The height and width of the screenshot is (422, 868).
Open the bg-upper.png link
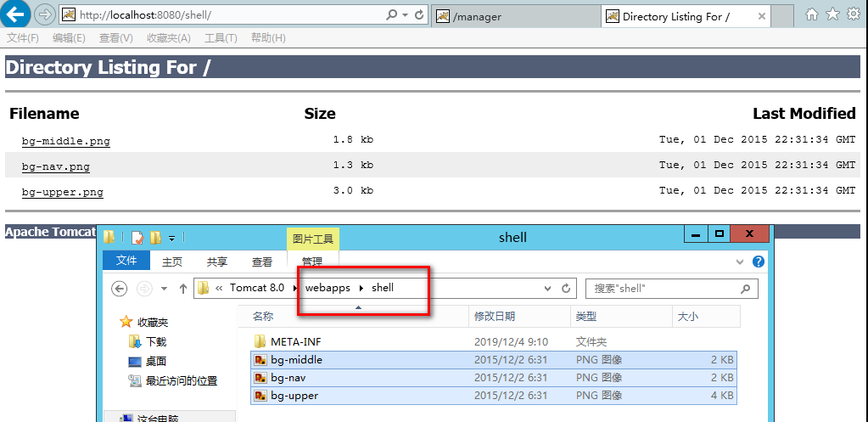63,192
